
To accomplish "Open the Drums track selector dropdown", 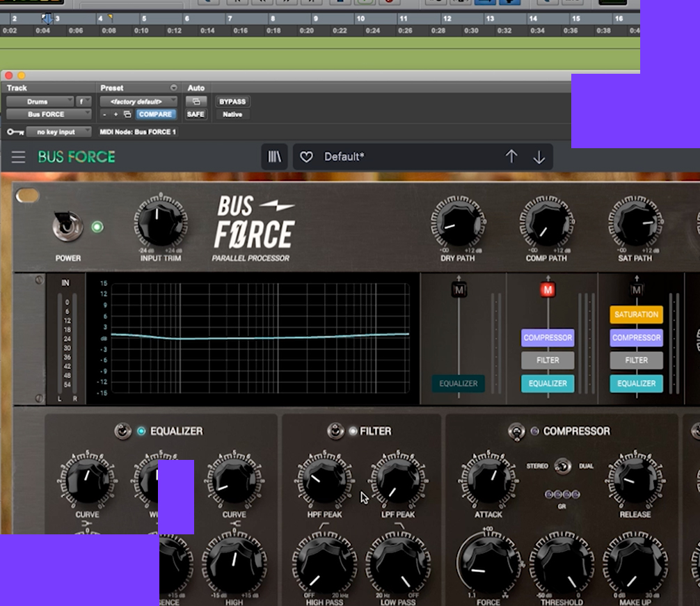I will pos(40,102).
